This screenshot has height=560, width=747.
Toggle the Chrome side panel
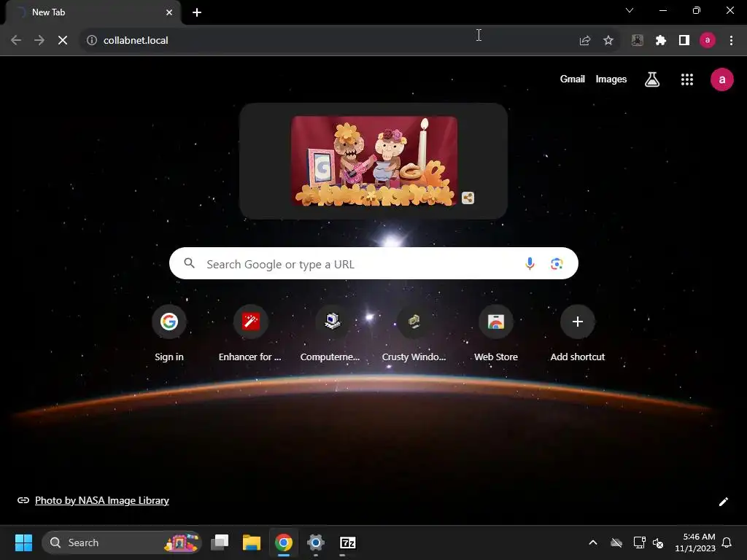coord(684,41)
